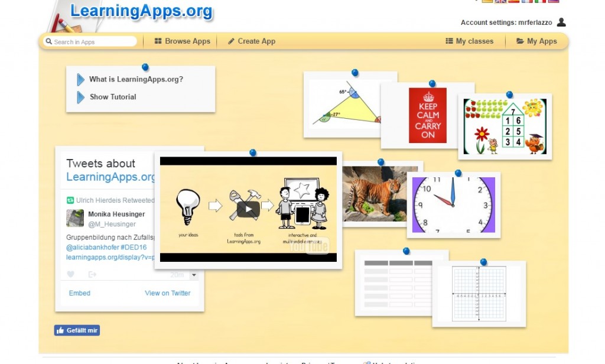The height and width of the screenshot is (364, 605).
Task: Click the My classes list icon
Action: pos(449,41)
